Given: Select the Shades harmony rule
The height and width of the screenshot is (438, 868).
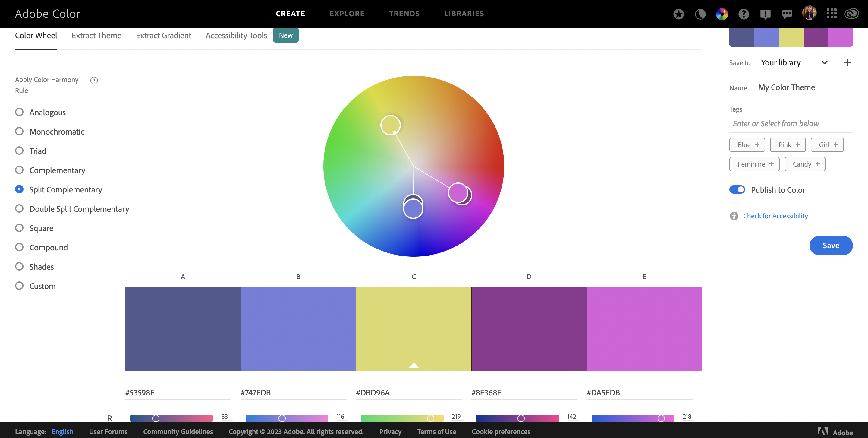Looking at the screenshot, I should click(34, 267).
